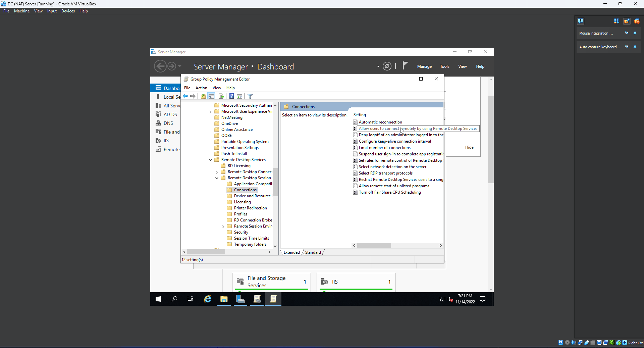This screenshot has width=644, height=348.
Task: Click the Filter funnel icon in the toolbar
Action: pyautogui.click(x=250, y=96)
